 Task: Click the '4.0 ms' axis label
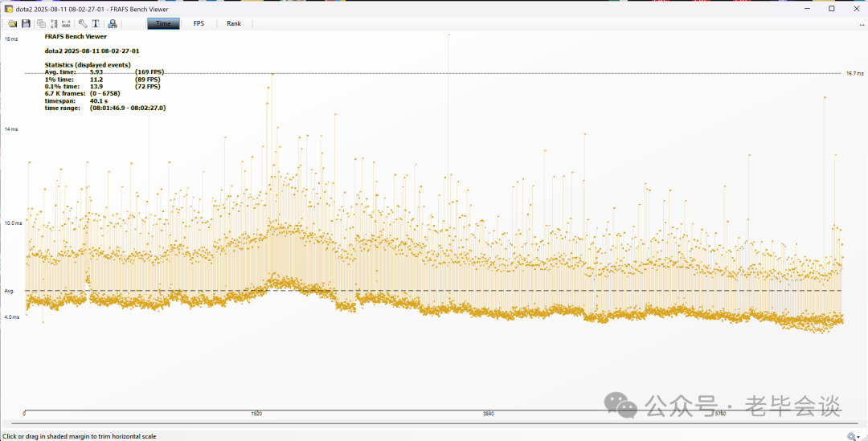pyautogui.click(x=11, y=317)
